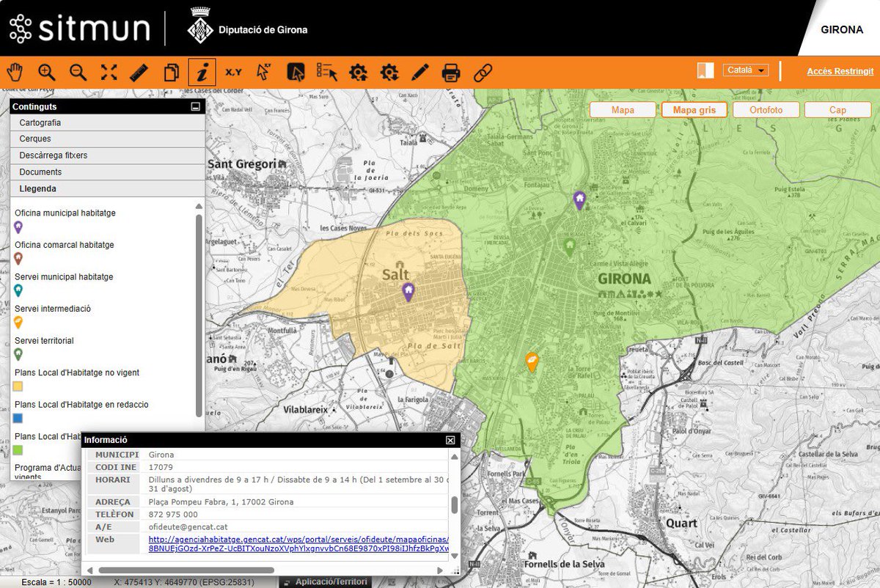
Task: Click the orange marker south of Girona
Action: [532, 361]
